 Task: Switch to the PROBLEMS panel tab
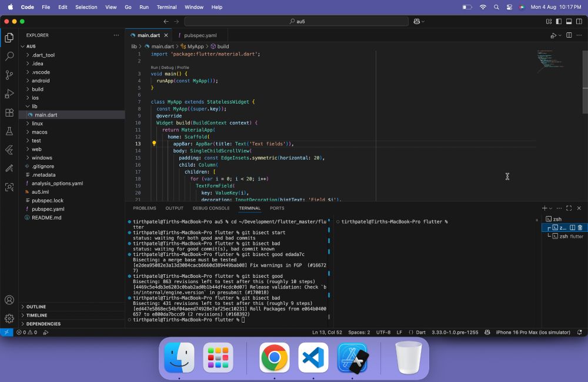click(145, 208)
